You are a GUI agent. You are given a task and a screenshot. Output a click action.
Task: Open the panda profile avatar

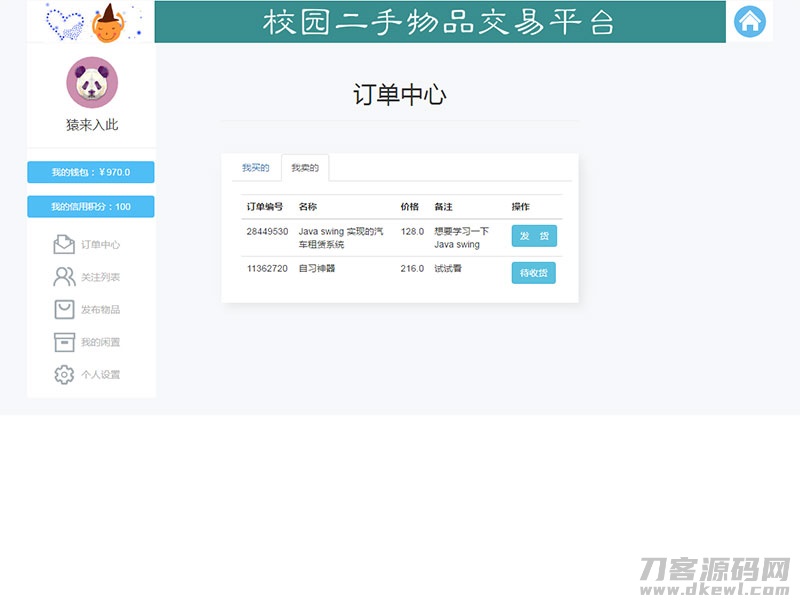click(x=90, y=83)
